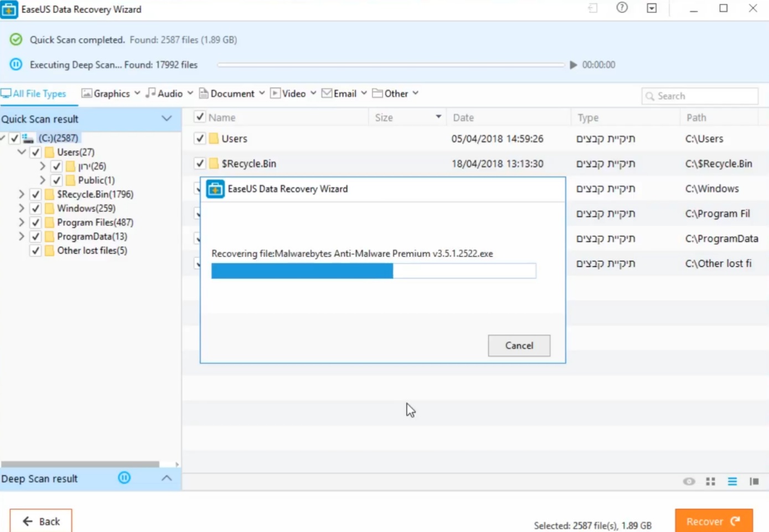
Task: Click the orange Recover button
Action: [x=714, y=521]
